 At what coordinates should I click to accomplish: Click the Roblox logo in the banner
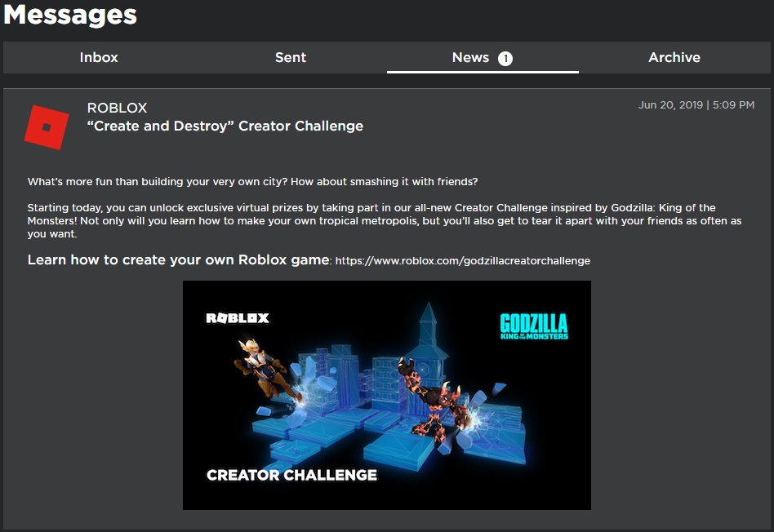237,318
